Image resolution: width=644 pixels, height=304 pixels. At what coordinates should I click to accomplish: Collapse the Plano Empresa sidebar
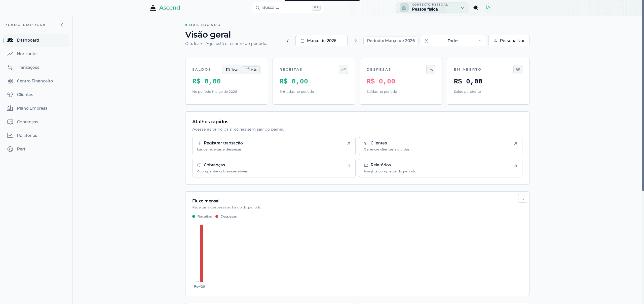point(62,25)
